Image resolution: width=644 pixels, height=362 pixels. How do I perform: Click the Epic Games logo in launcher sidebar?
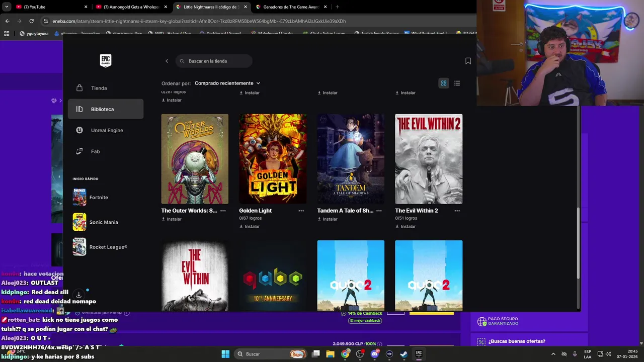point(105,61)
